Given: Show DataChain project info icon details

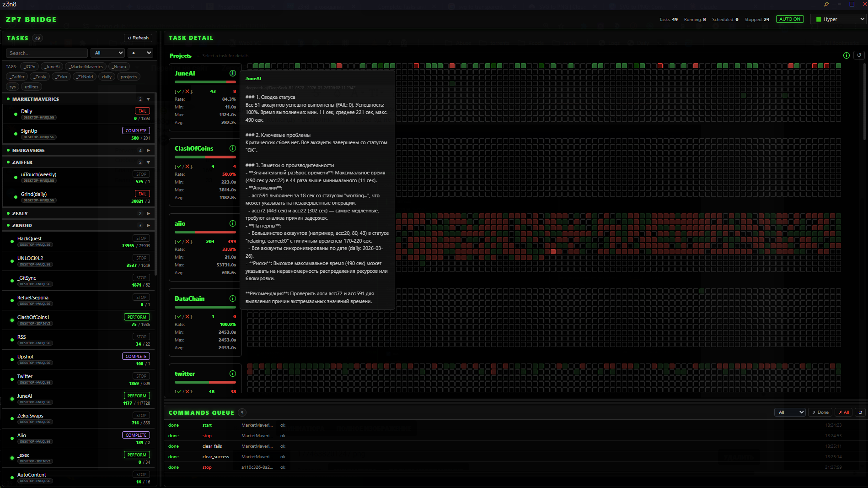Looking at the screenshot, I should pyautogui.click(x=232, y=298).
